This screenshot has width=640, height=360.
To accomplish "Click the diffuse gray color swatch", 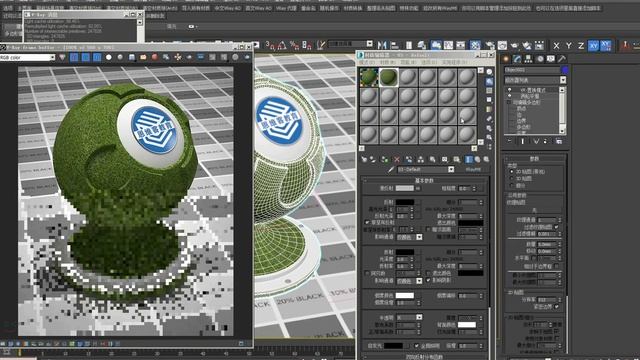I will click(x=404, y=188).
